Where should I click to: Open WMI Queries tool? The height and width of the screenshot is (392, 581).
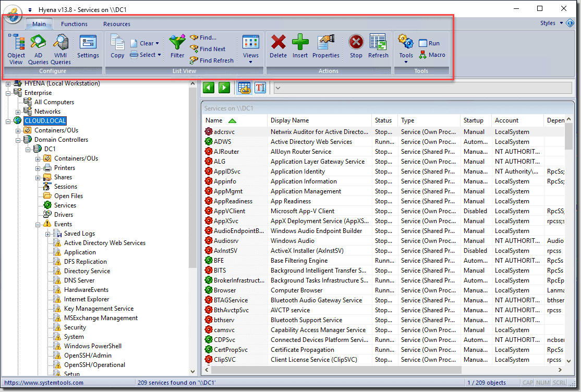(x=60, y=50)
